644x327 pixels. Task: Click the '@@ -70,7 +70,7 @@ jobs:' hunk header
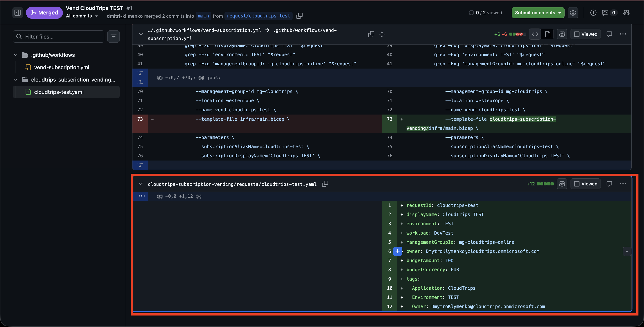[x=188, y=77]
